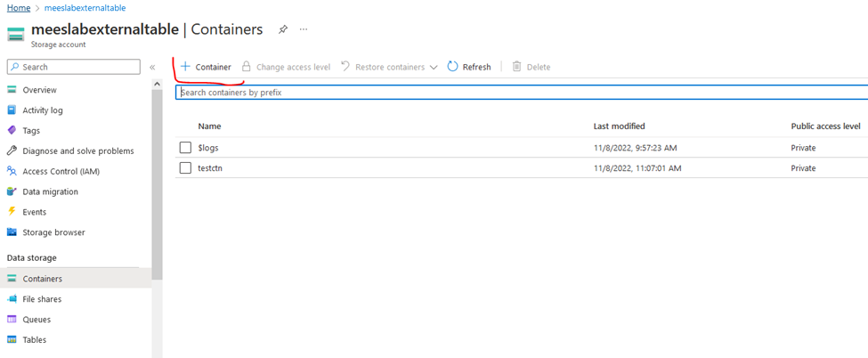Open the $logs container
The image size is (868, 358).
pyautogui.click(x=208, y=148)
